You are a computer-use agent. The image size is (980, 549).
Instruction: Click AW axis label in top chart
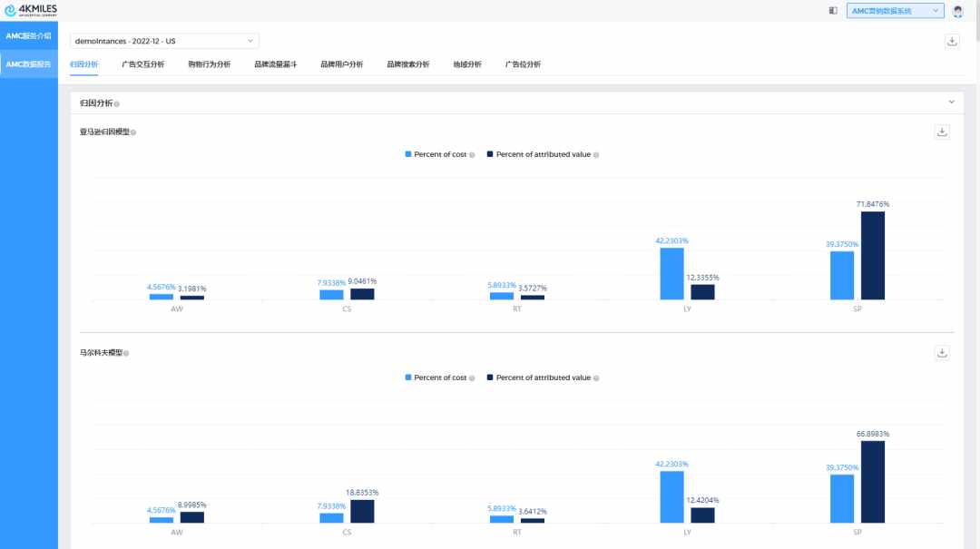coord(177,309)
